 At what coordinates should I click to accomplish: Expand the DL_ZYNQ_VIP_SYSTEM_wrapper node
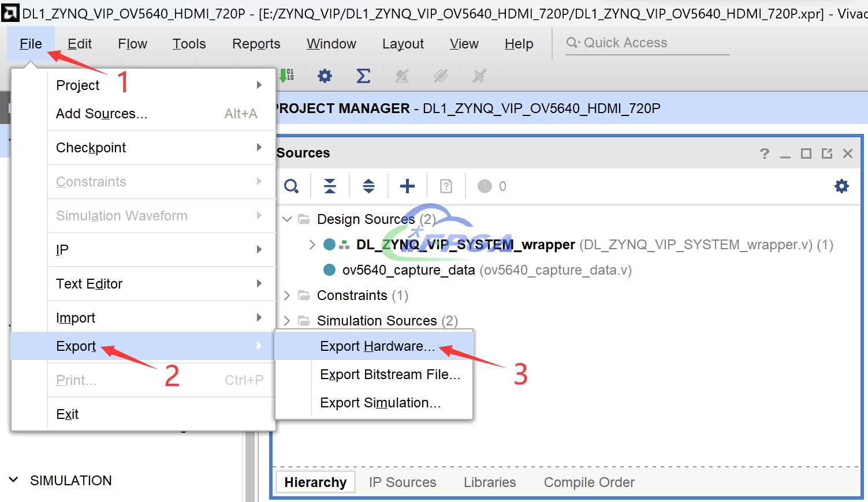click(x=312, y=245)
